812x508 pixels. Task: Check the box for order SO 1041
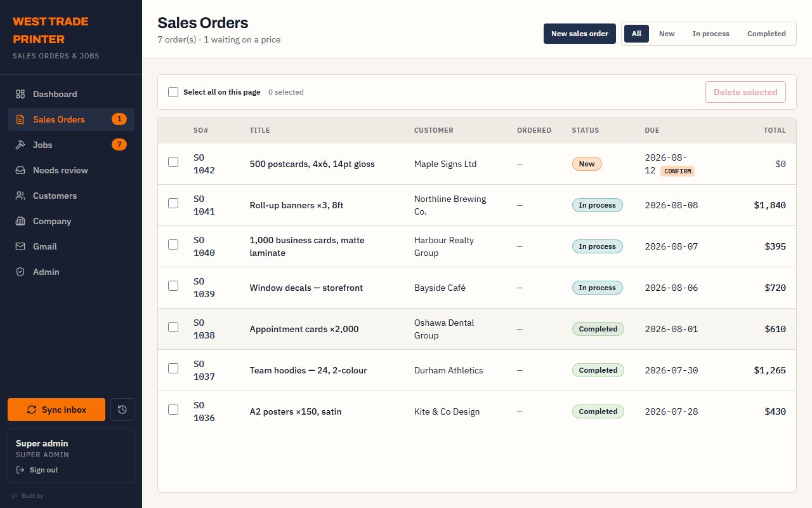tap(173, 203)
